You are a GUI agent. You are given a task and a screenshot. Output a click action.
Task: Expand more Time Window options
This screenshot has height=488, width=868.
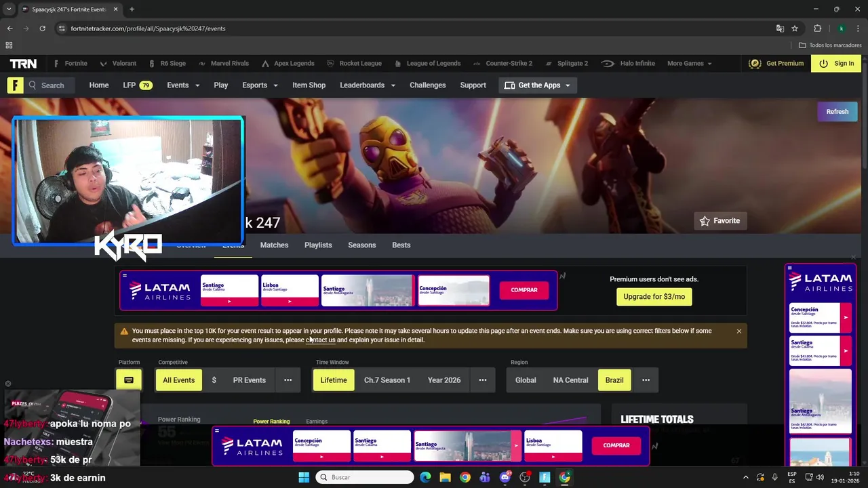pos(483,380)
